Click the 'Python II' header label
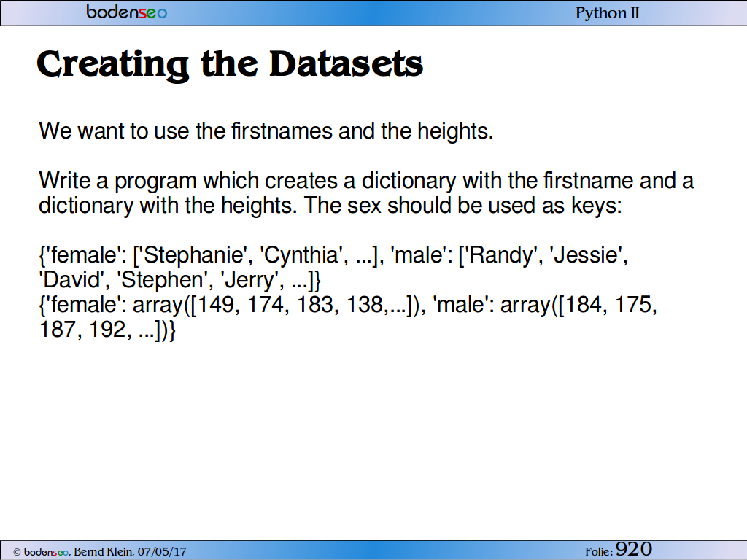Image resolution: width=747 pixels, height=560 pixels. pyautogui.click(x=608, y=13)
